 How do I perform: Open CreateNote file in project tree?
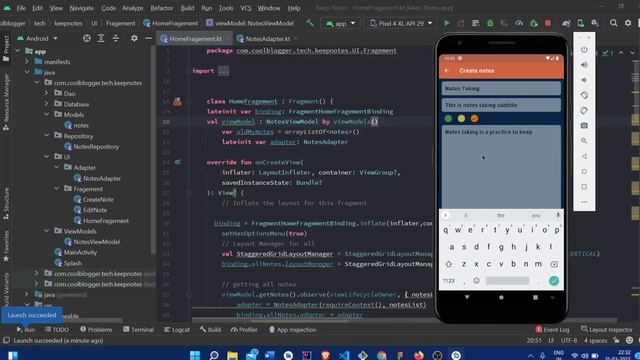tap(98, 199)
